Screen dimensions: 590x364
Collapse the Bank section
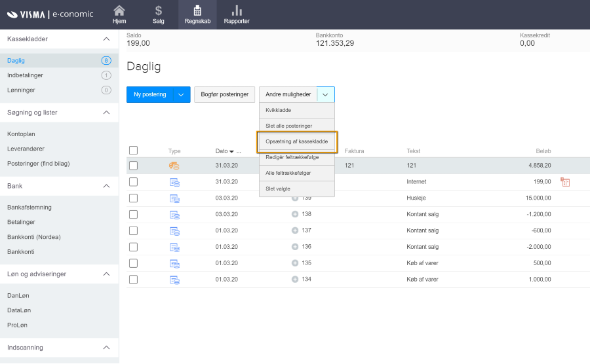106,186
